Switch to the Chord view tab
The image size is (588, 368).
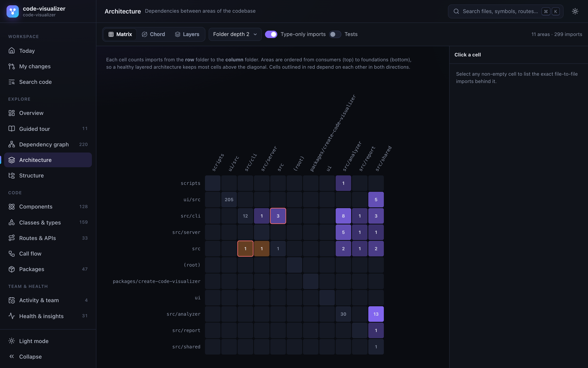pyautogui.click(x=153, y=34)
